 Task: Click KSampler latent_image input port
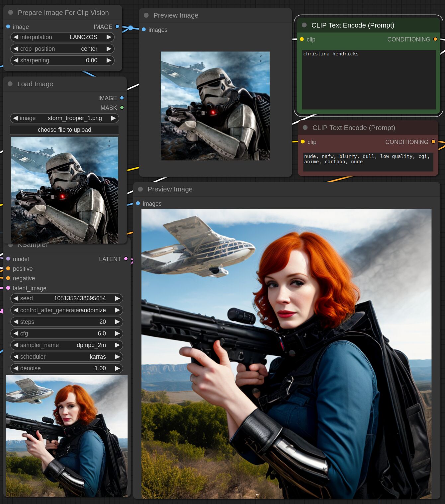point(8,288)
